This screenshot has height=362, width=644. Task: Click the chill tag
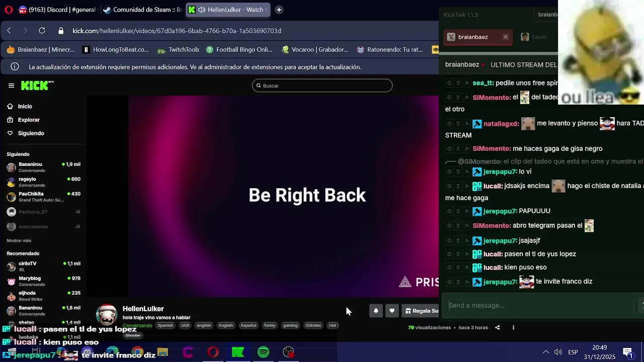pos(185,325)
